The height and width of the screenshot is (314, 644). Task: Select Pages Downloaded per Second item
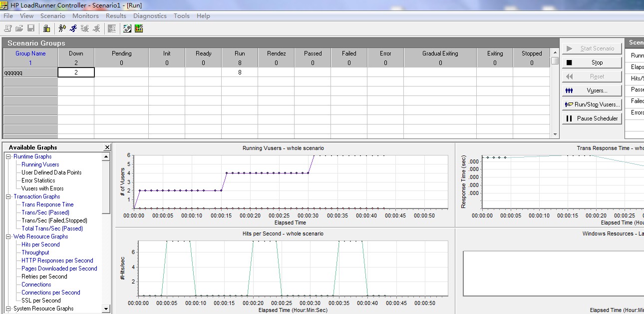59,268
